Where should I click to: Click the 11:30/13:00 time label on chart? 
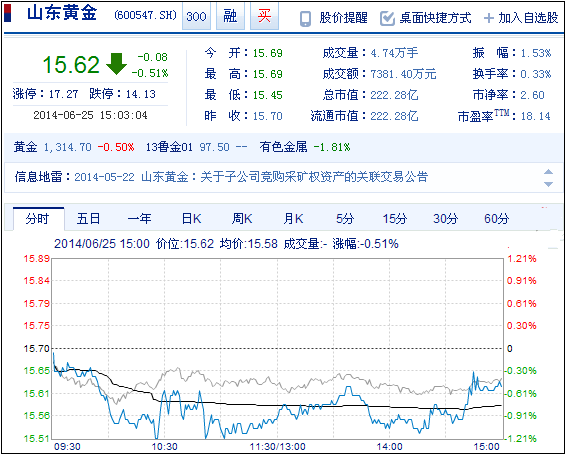point(278,446)
